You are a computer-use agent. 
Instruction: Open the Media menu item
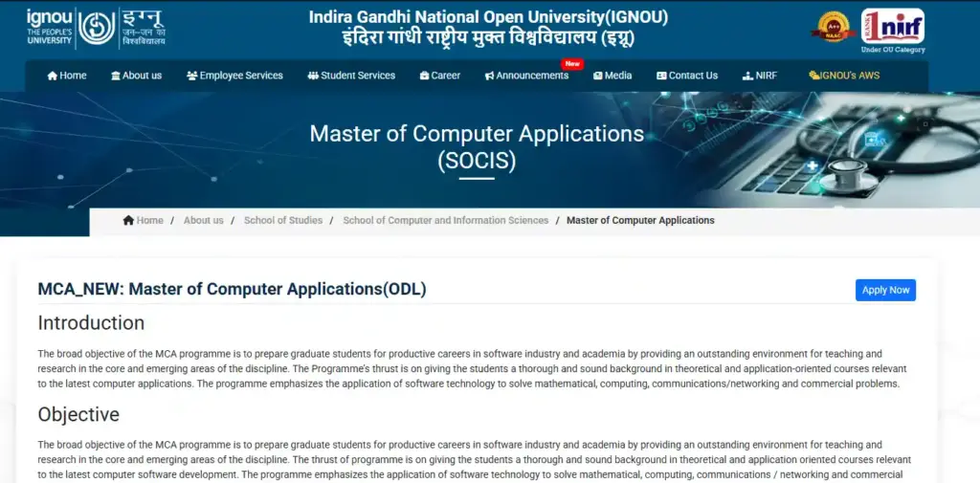coord(617,76)
